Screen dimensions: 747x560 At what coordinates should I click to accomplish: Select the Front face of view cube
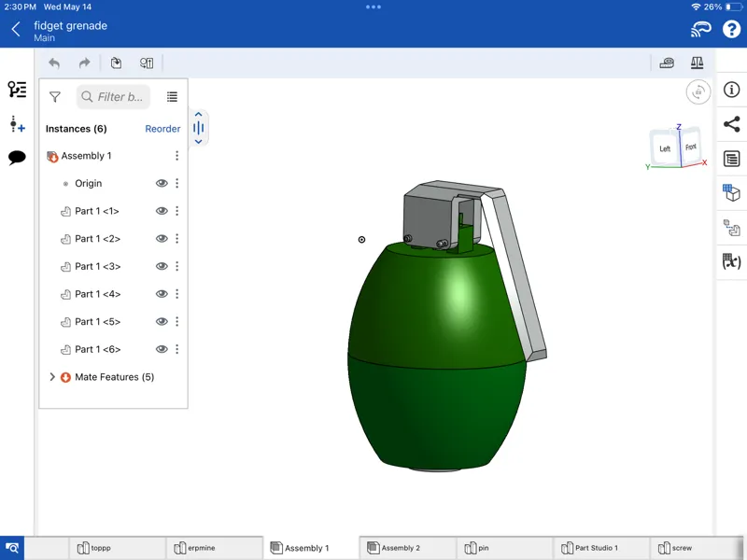coord(691,147)
